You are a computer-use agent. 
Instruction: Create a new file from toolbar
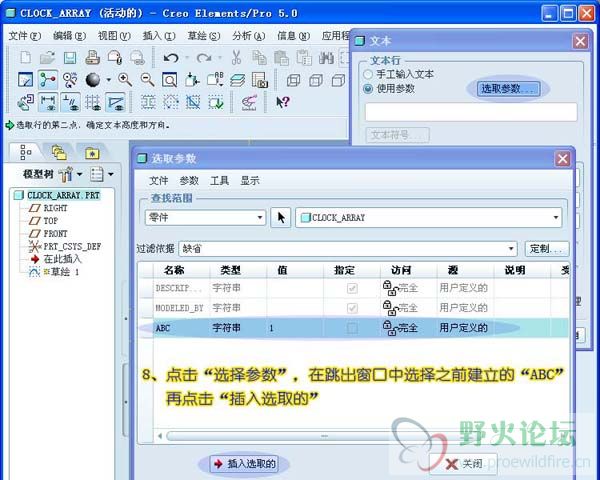pos(25,58)
